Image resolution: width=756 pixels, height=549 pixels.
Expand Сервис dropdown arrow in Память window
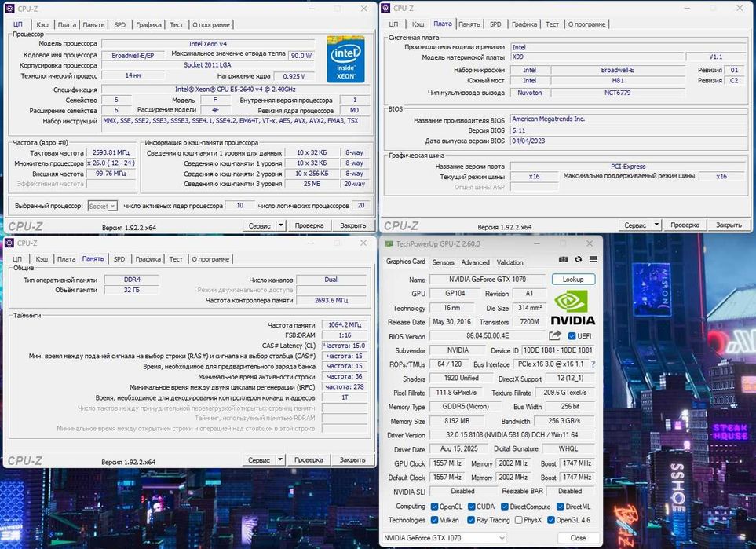pos(280,459)
